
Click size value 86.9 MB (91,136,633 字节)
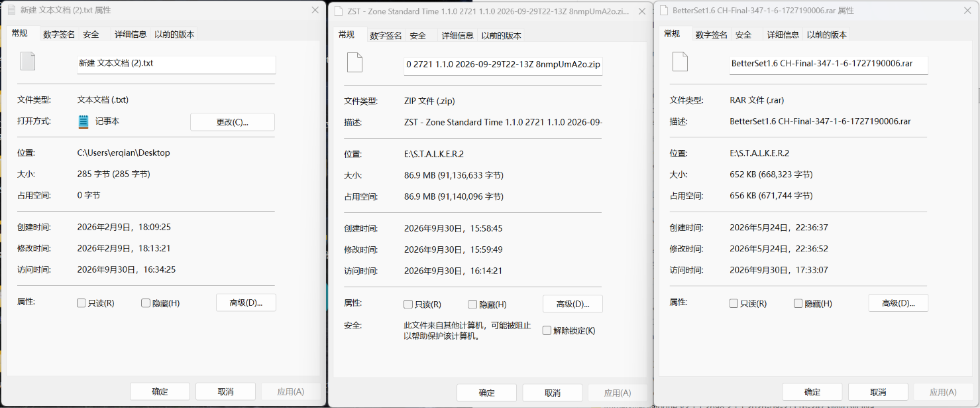click(454, 175)
